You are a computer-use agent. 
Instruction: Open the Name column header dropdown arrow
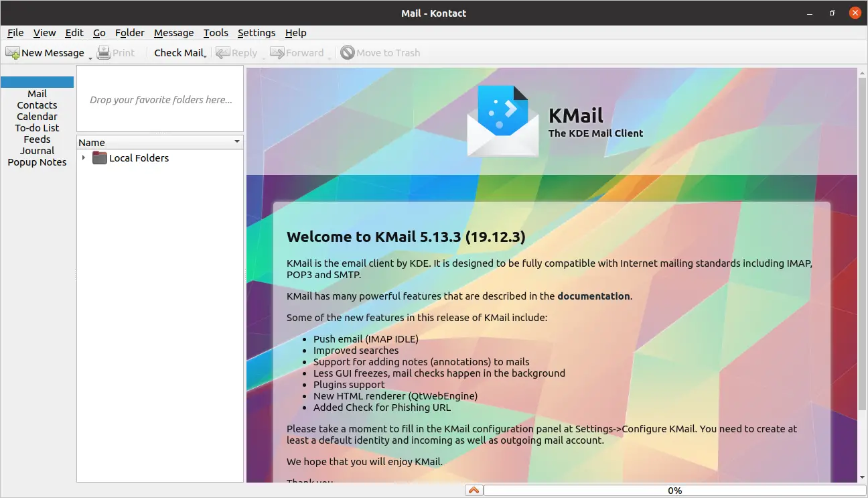click(236, 142)
